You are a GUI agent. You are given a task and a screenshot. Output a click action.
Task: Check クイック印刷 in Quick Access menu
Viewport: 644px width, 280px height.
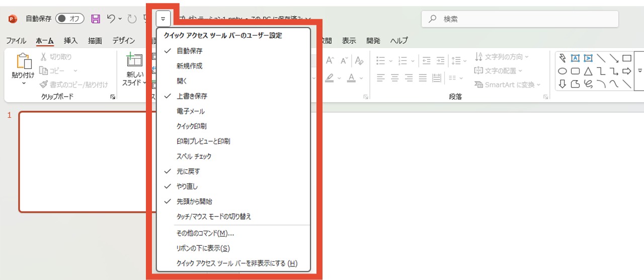233,126
